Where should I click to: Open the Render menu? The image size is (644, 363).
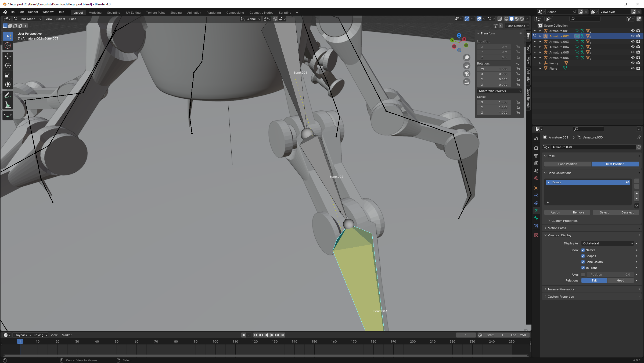33,12
